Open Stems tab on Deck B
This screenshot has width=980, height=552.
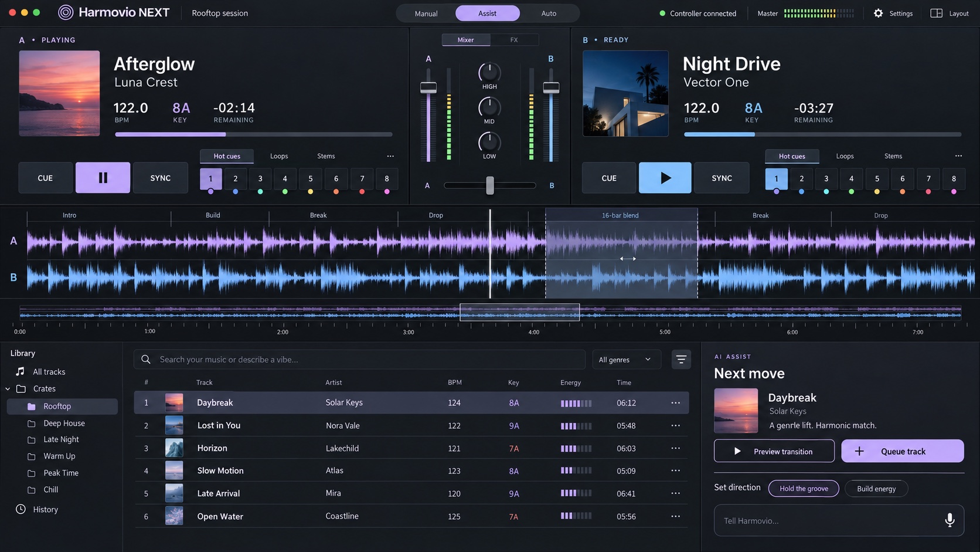click(x=893, y=156)
